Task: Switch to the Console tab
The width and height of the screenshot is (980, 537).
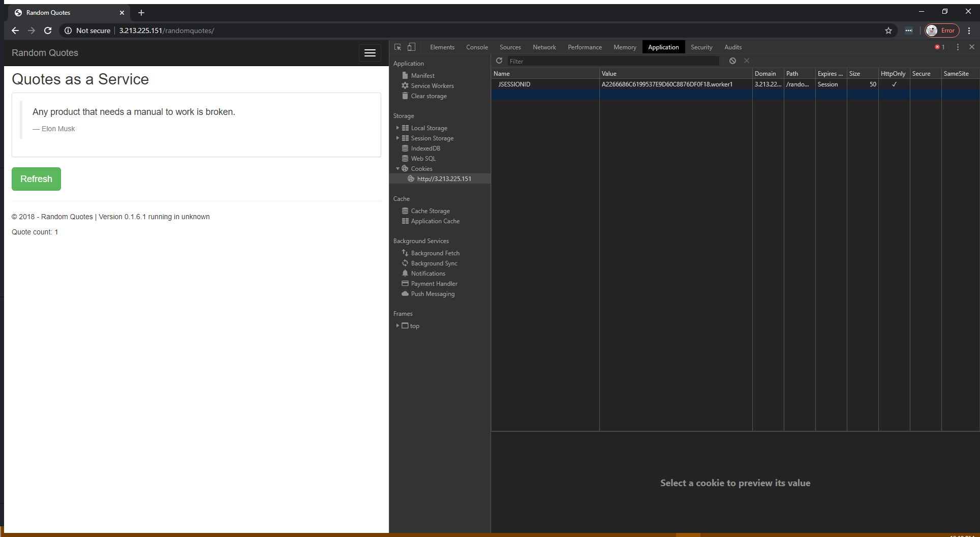Action: (x=477, y=47)
